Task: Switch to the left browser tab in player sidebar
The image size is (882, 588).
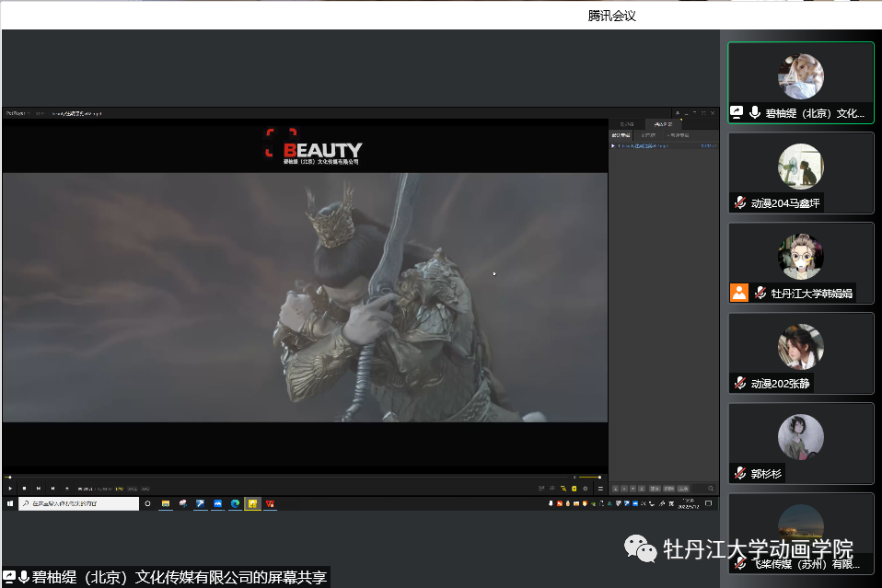Action: [x=627, y=124]
